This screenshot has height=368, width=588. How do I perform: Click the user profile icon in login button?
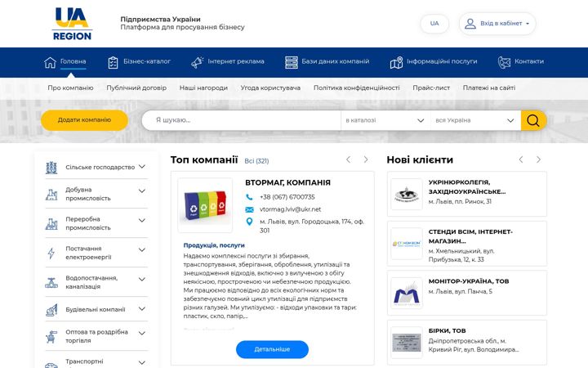tap(470, 24)
